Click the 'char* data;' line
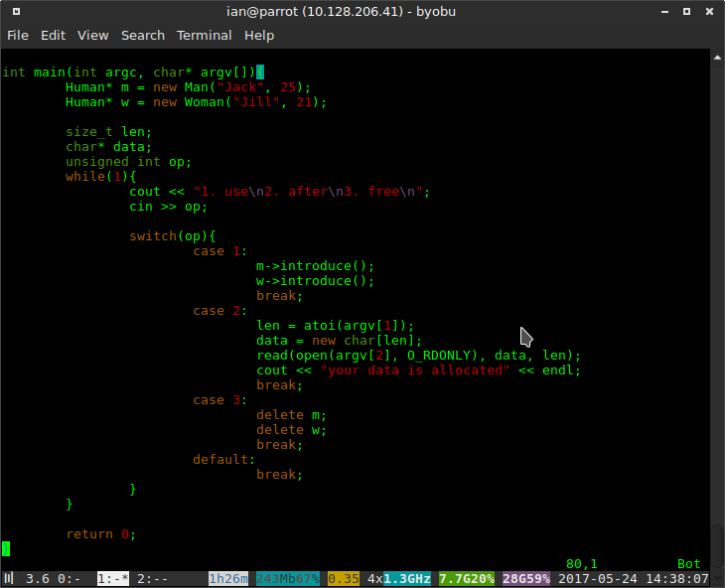Viewport: 725px width, 588px height. (x=108, y=147)
